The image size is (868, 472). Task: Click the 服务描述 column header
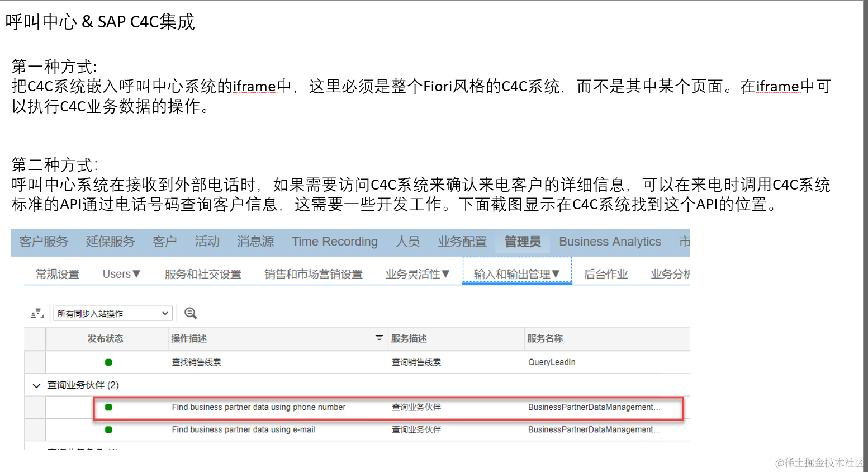click(x=409, y=339)
